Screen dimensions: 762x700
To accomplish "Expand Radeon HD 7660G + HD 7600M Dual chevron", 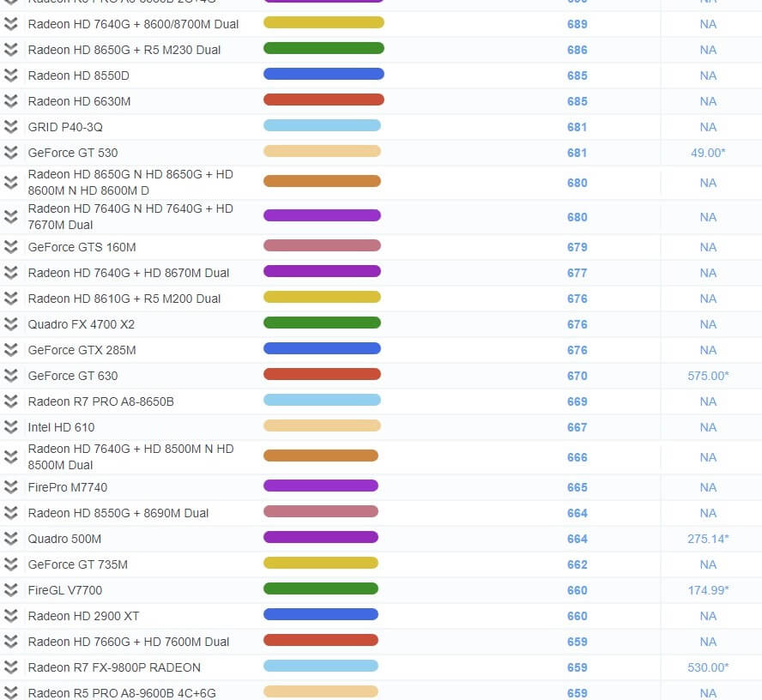I will coord(10,642).
